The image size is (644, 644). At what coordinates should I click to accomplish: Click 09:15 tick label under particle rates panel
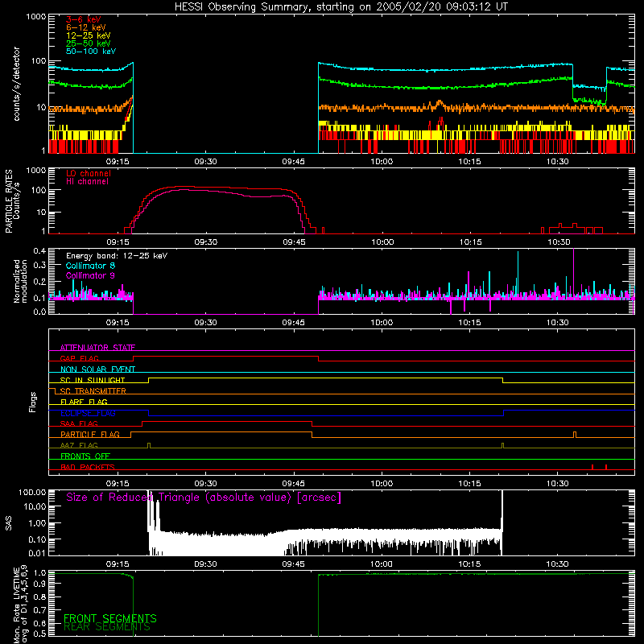click(x=118, y=242)
